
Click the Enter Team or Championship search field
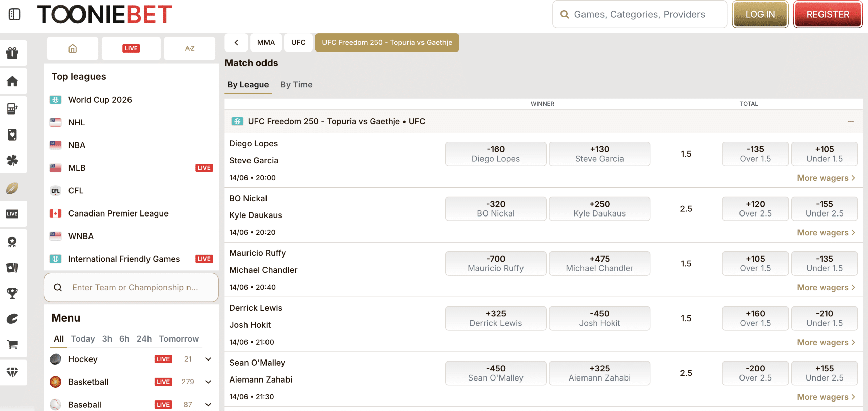(x=131, y=287)
